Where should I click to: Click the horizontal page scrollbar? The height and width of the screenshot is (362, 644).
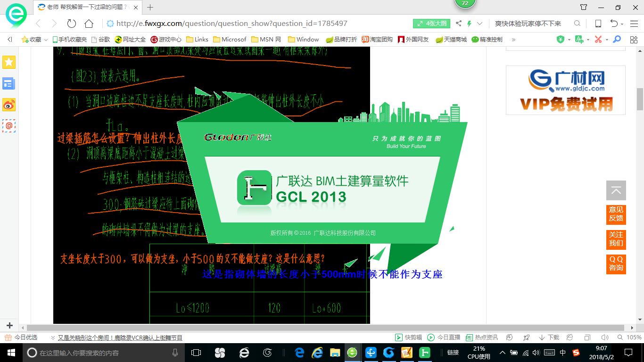click(325, 328)
